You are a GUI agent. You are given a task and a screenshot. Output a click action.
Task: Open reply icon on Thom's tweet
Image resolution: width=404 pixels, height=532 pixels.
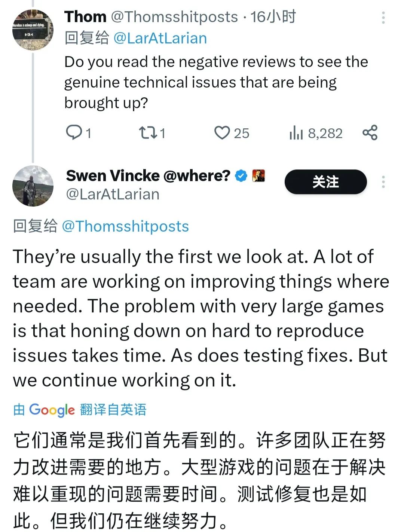click(x=74, y=133)
